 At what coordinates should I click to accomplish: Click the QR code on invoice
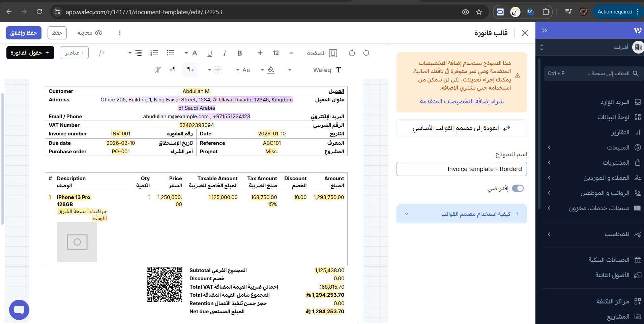164,284
